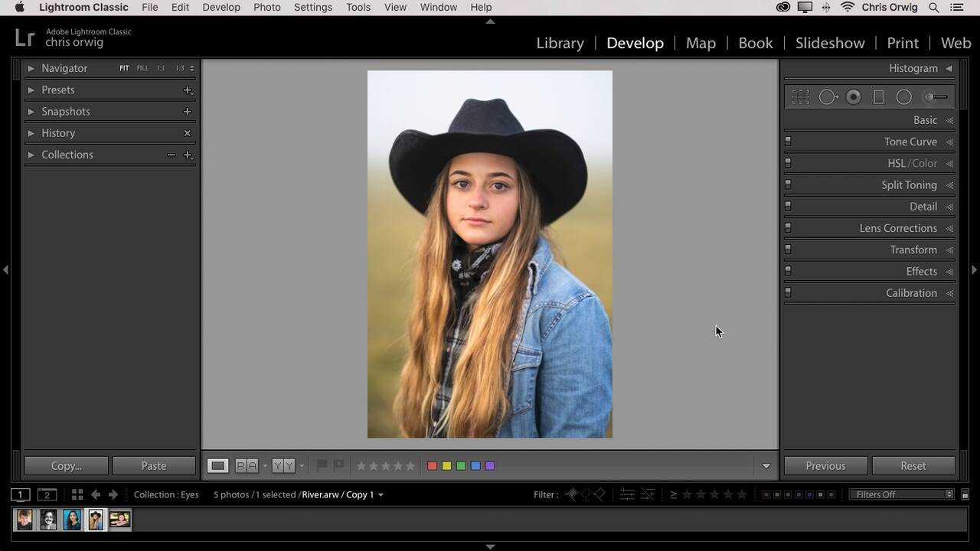980x551 pixels.
Task: Switch to Loupe view in toolbar
Action: (x=218, y=465)
